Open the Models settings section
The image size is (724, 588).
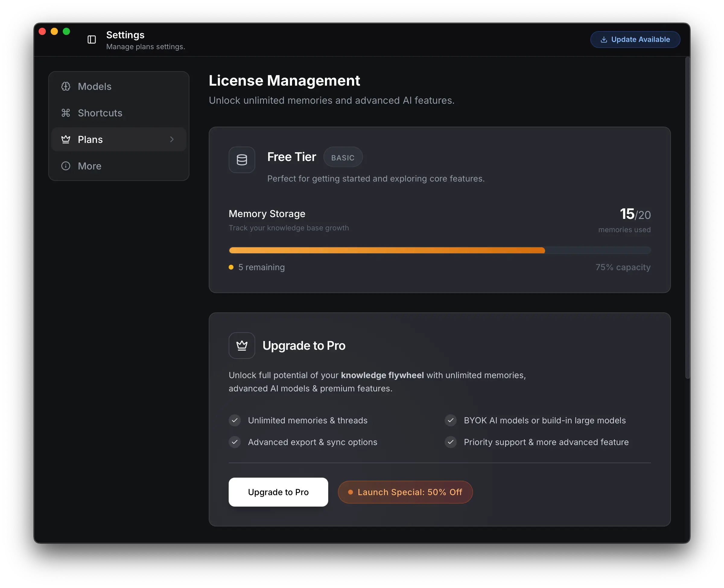point(94,86)
